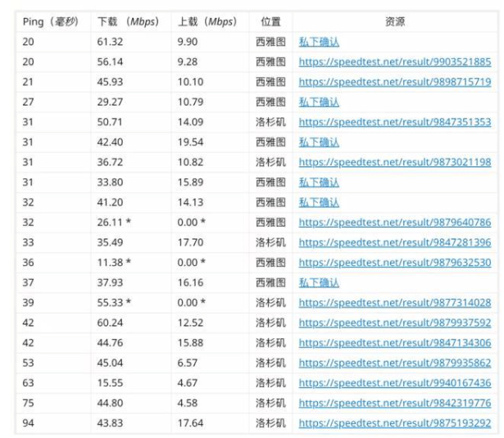Screen dimensions: 504x438
Task: Open speedtest result link ending 9842319776
Action: 395,403
